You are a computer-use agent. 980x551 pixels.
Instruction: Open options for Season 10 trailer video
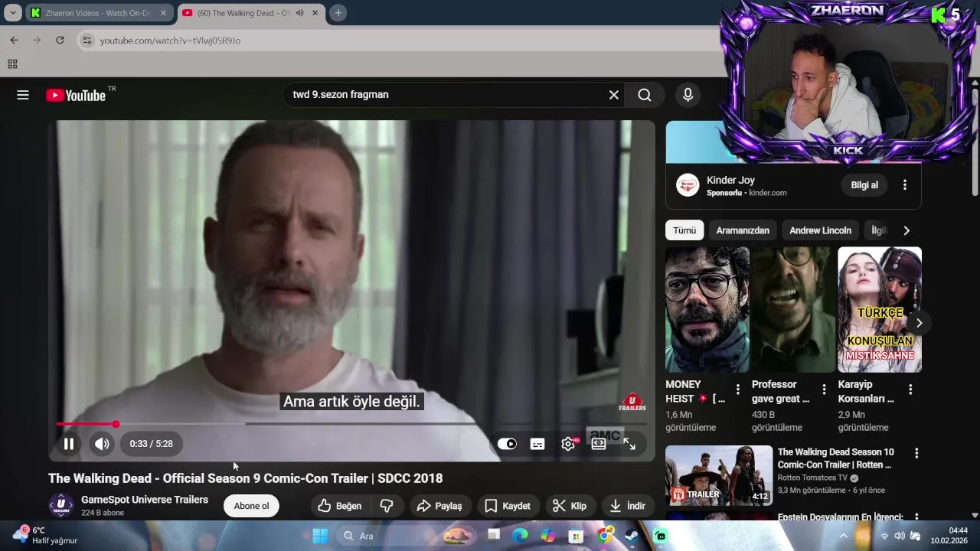point(916,453)
